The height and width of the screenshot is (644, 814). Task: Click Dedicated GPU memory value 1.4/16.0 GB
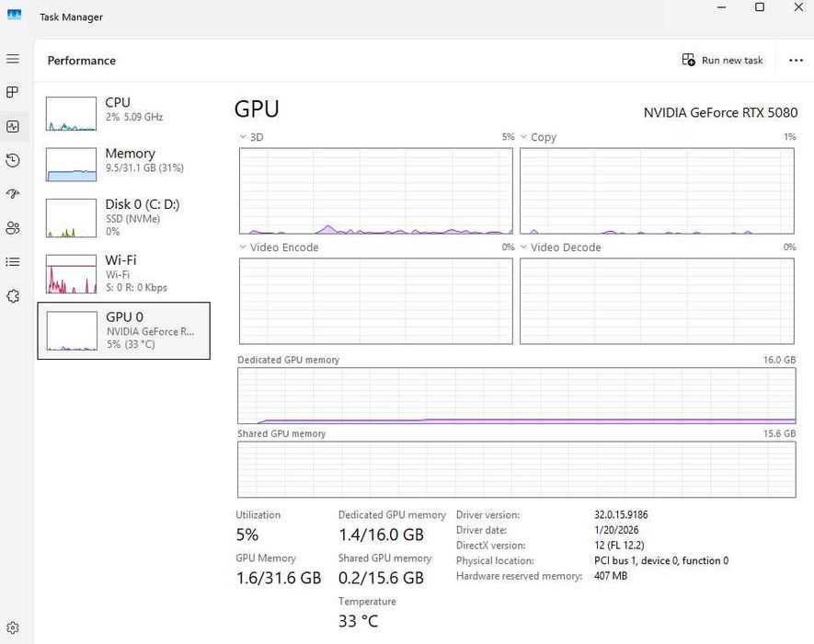(381, 535)
